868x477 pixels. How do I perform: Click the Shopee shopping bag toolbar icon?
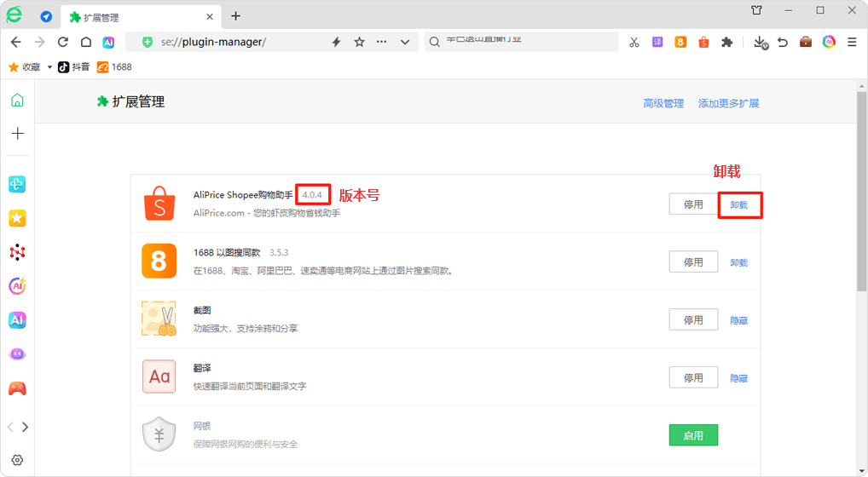pyautogui.click(x=703, y=42)
